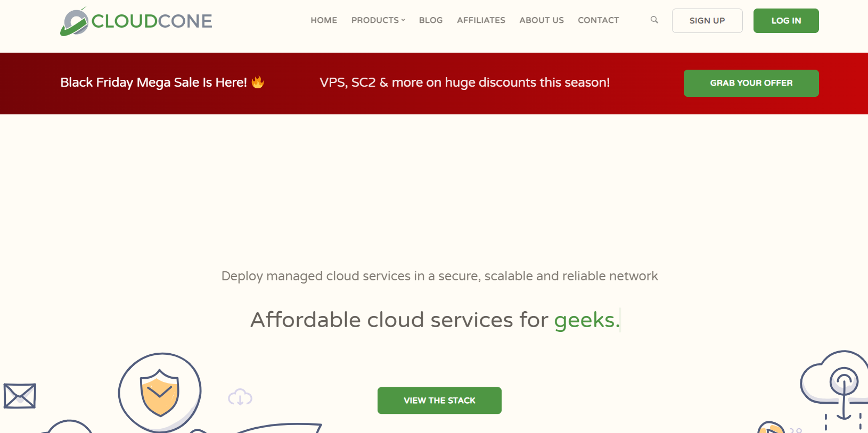This screenshot has height=433, width=868.
Task: Open the Blog menu item
Action: 431,20
